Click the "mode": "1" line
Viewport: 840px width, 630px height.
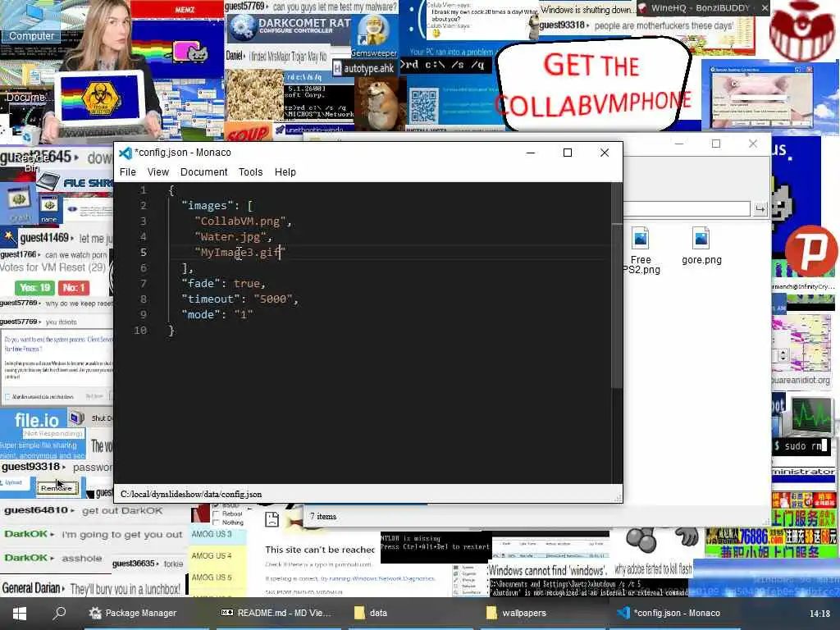(217, 314)
